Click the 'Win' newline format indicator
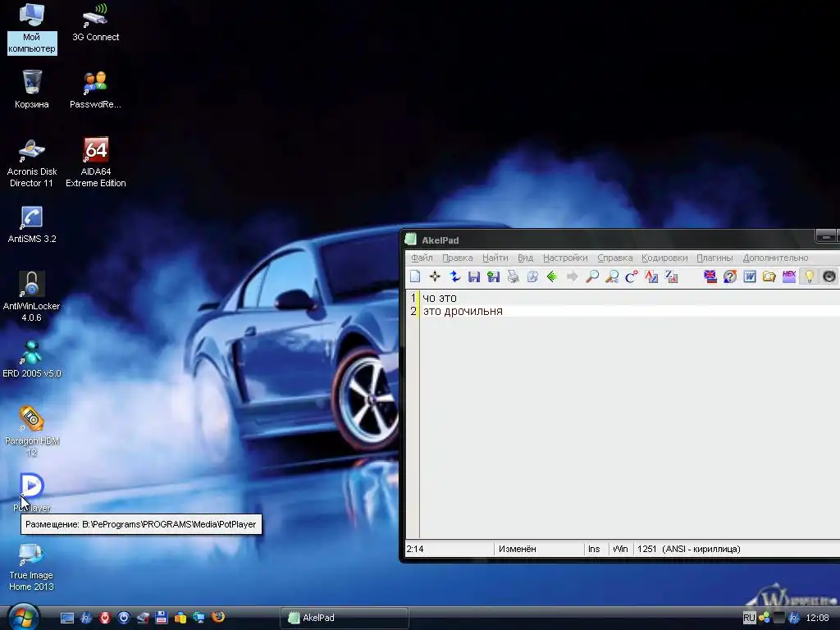This screenshot has height=630, width=840. [x=620, y=549]
